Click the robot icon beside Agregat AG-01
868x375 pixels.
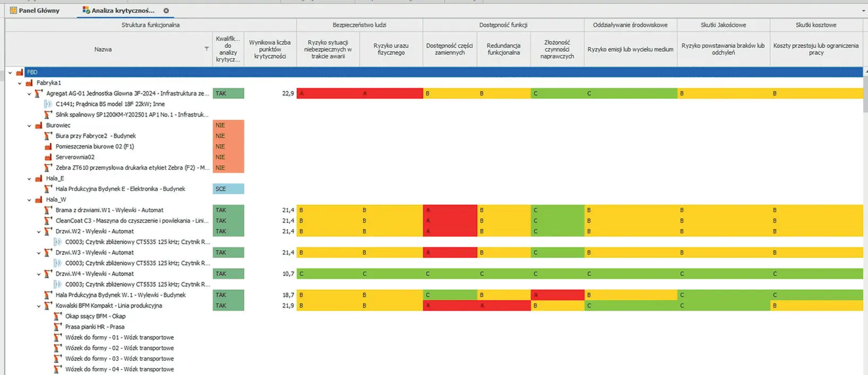(39, 93)
